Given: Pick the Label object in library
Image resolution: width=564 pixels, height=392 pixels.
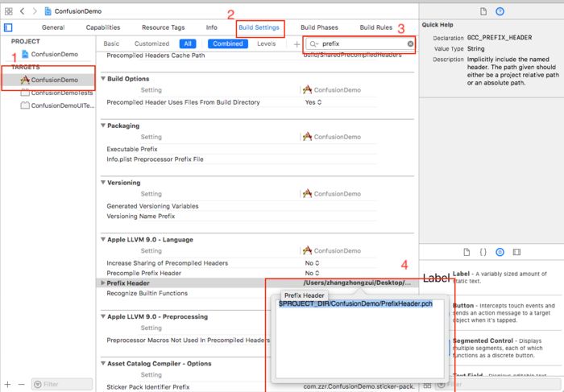Looking at the screenshot, I should (491, 278).
